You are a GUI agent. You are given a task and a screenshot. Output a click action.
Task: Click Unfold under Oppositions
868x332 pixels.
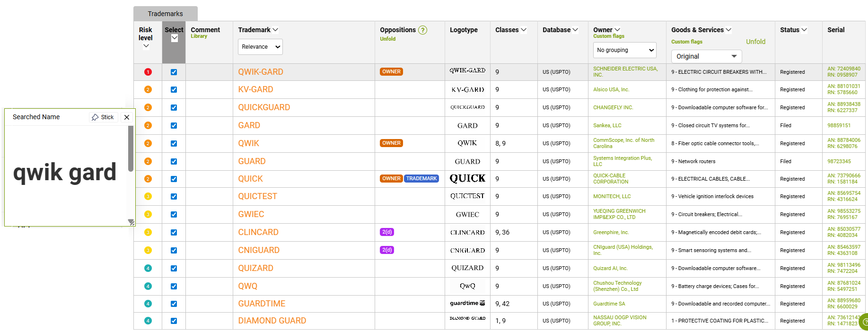click(387, 39)
